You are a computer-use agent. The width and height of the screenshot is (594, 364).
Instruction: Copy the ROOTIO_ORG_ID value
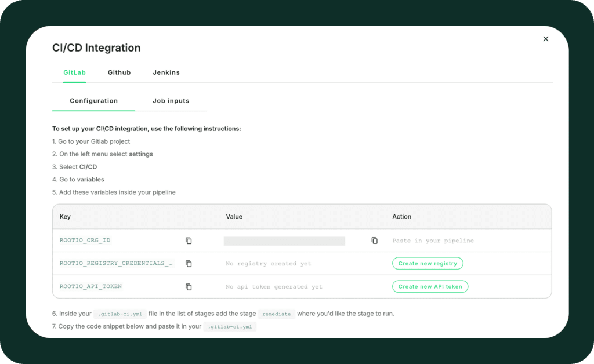click(x=374, y=241)
